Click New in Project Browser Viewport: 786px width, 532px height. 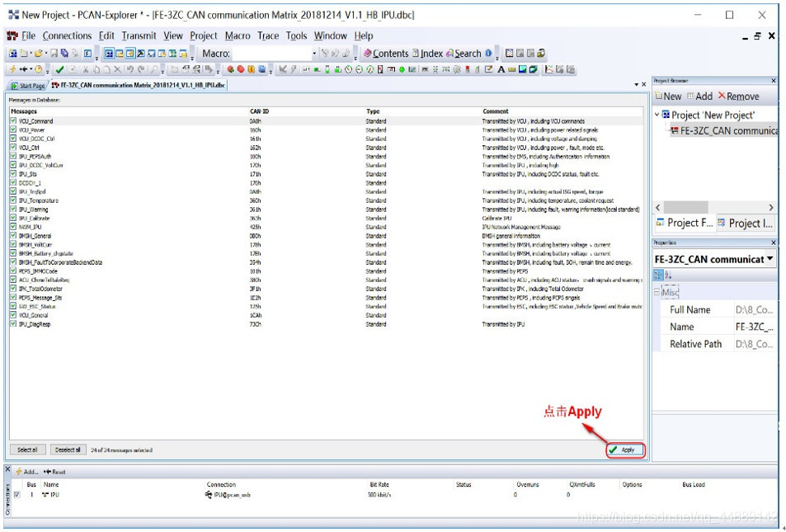(668, 97)
